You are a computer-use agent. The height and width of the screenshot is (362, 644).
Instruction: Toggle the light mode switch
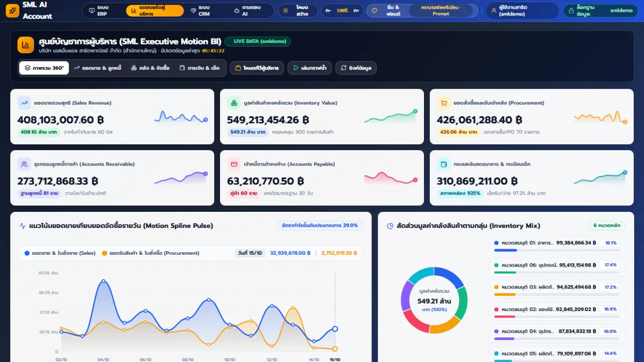point(298,11)
